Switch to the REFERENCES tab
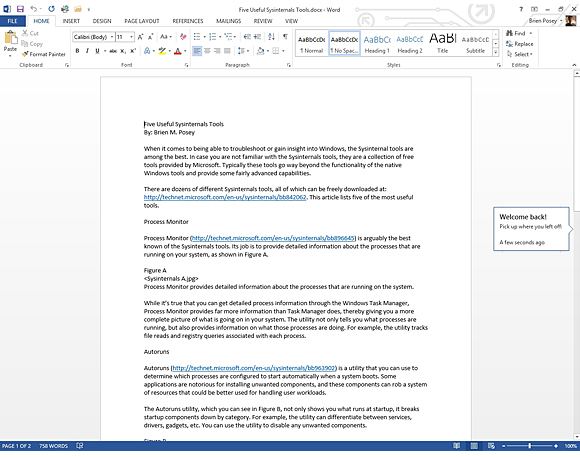The height and width of the screenshot is (460, 580). 188,21
